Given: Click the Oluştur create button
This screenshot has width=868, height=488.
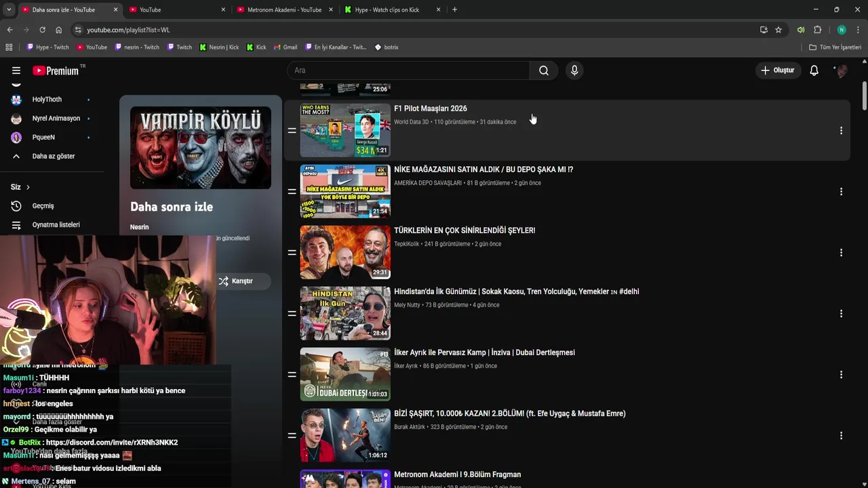Looking at the screenshot, I should click(777, 70).
